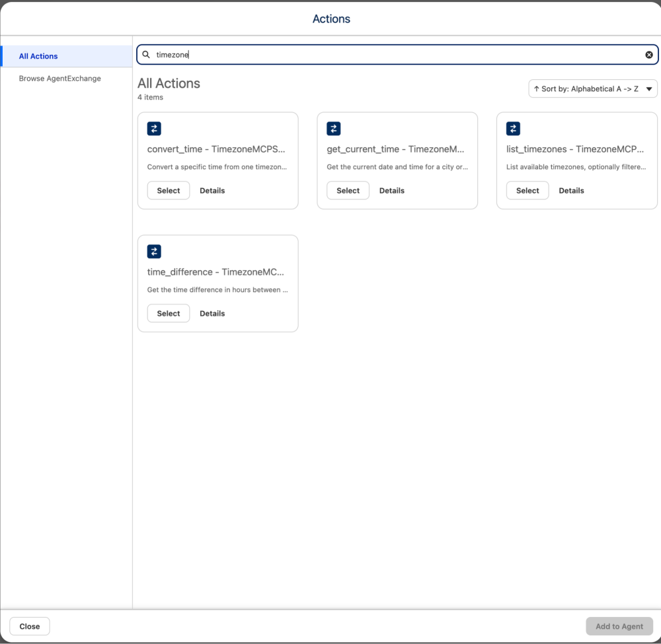Open the Sort by Alphabetical dropdown
This screenshot has height=644, width=661.
click(x=593, y=89)
